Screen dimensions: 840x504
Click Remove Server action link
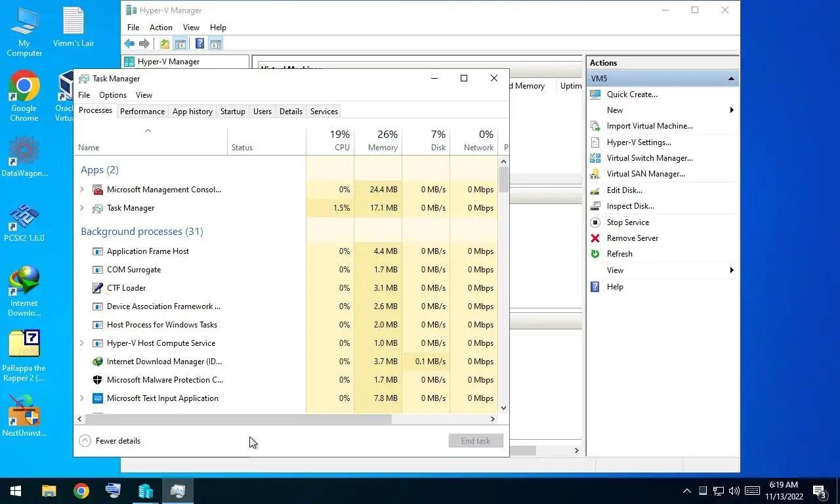click(x=633, y=238)
